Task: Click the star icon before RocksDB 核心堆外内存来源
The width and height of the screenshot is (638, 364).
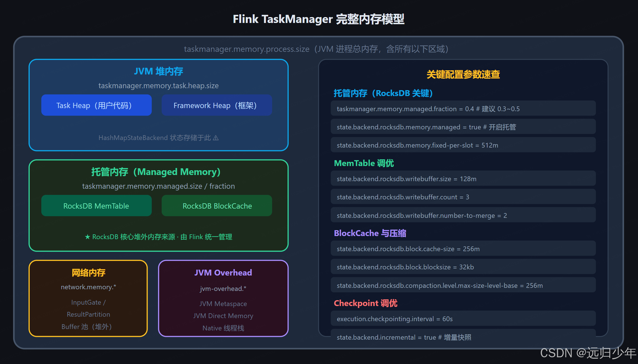Action: [x=87, y=237]
